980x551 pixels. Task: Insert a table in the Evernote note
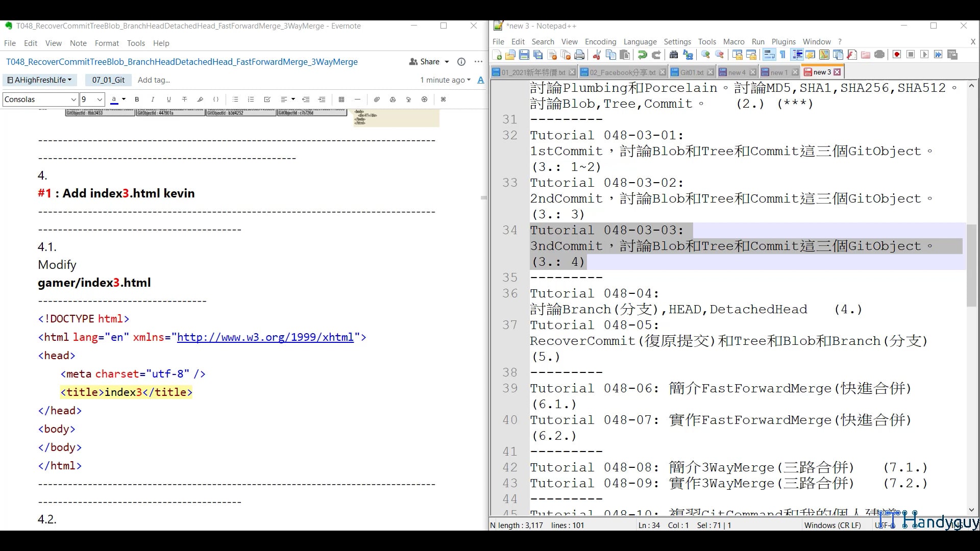(341, 99)
